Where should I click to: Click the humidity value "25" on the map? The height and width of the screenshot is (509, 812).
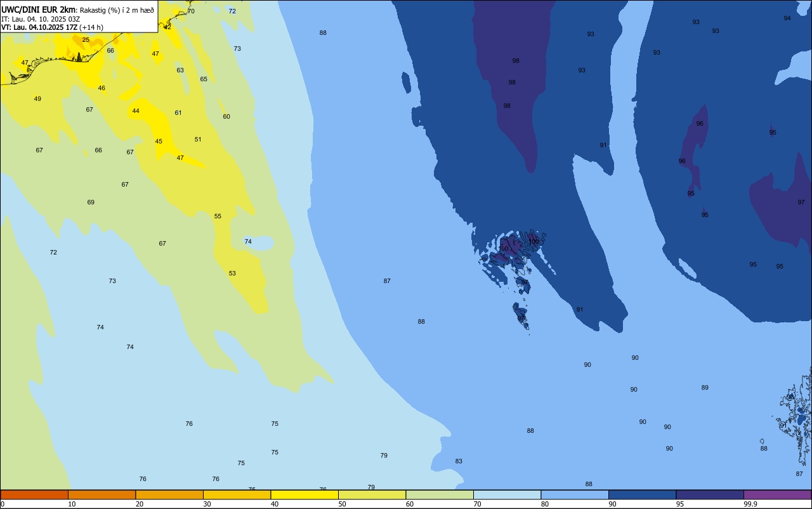tap(86, 40)
